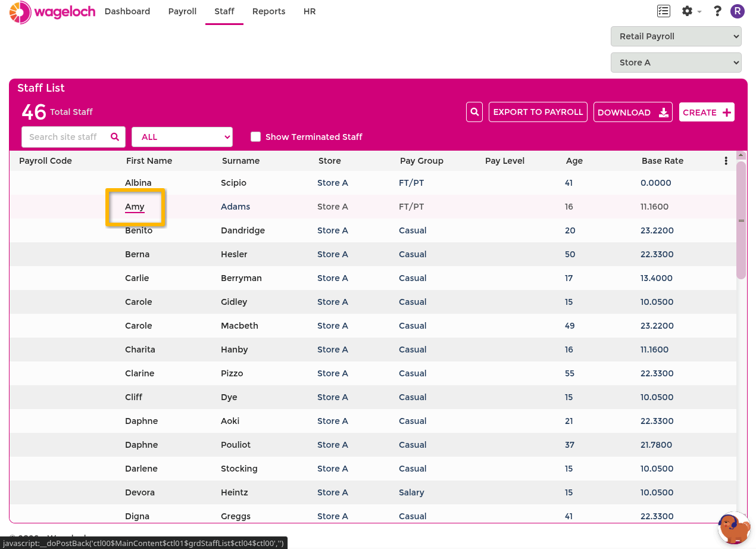Click the search icon in site staff box
The height and width of the screenshot is (549, 756).
115,137
